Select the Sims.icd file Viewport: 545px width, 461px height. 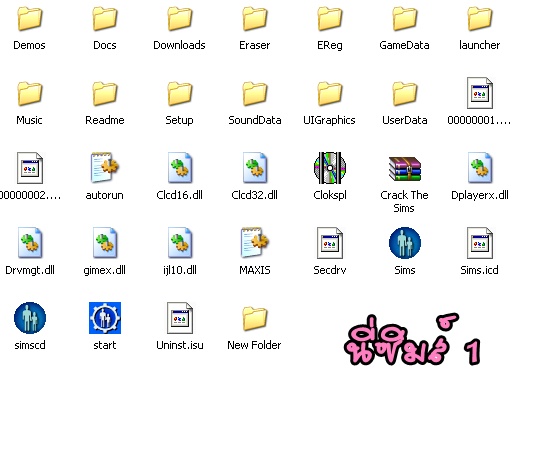pyautogui.click(x=480, y=243)
